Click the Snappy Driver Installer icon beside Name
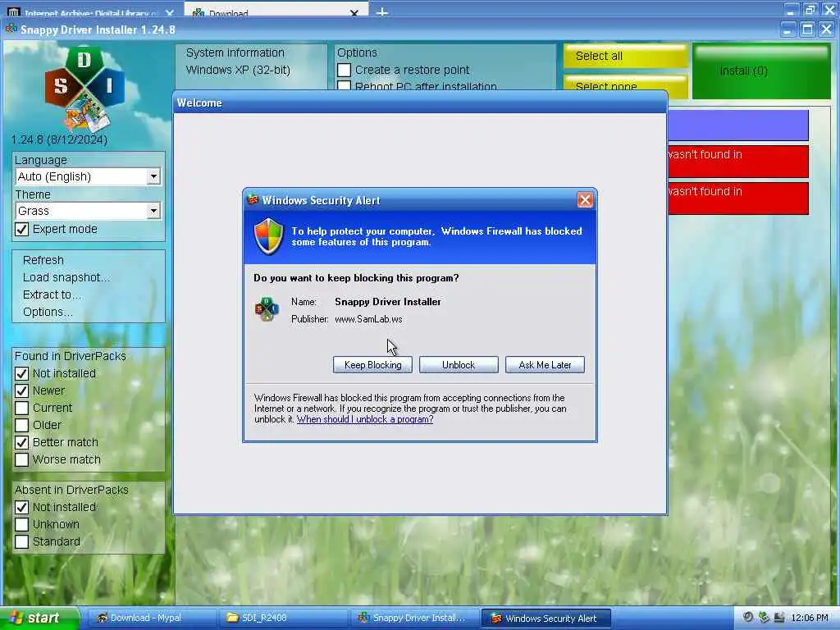This screenshot has width=840, height=630. [267, 309]
